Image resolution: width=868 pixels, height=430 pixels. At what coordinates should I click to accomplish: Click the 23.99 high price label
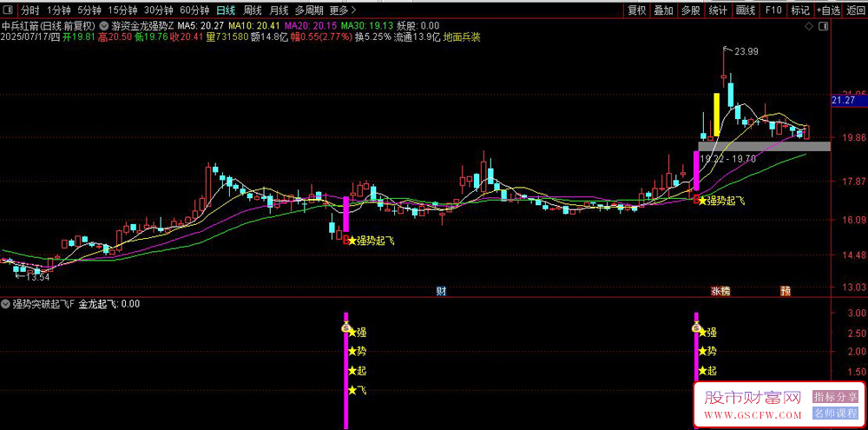tap(746, 51)
